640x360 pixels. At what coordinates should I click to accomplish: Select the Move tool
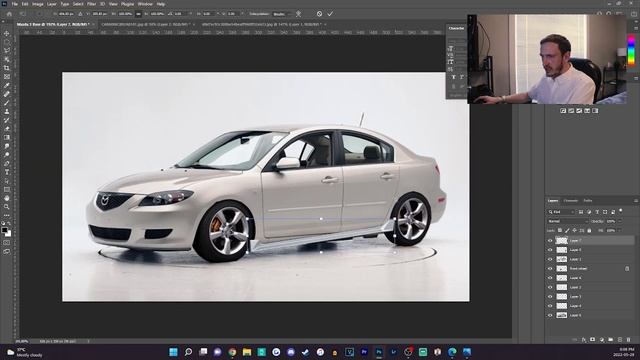pos(7,33)
